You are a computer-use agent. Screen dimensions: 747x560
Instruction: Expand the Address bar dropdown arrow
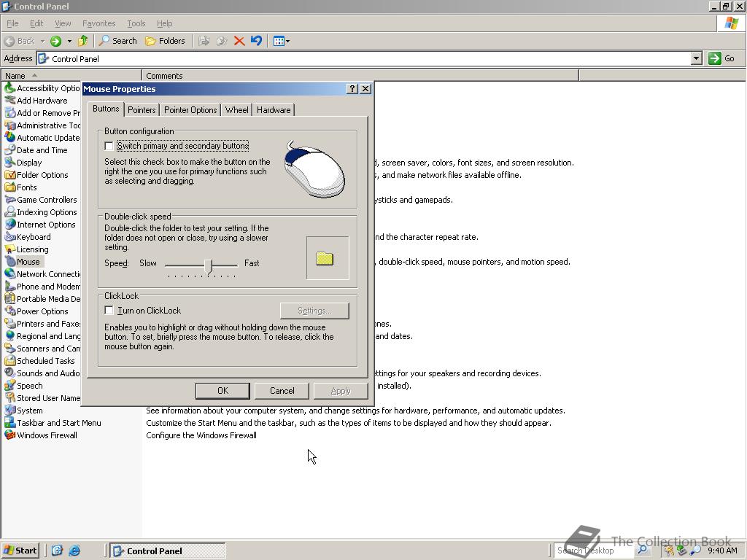pos(696,58)
